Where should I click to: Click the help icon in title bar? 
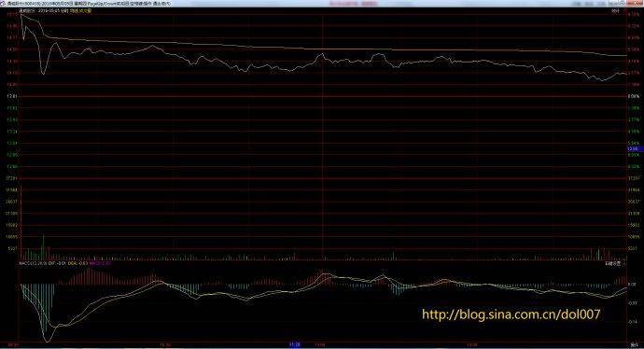622,4
